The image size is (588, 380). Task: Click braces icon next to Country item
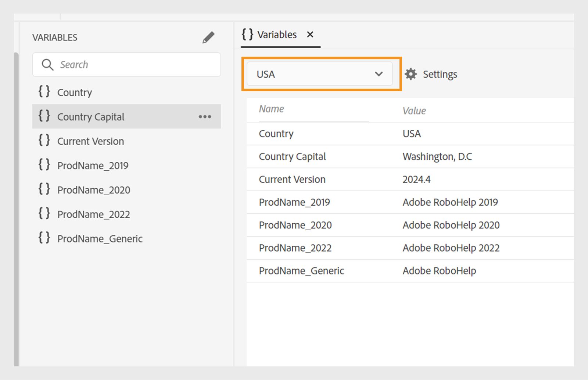tap(44, 92)
